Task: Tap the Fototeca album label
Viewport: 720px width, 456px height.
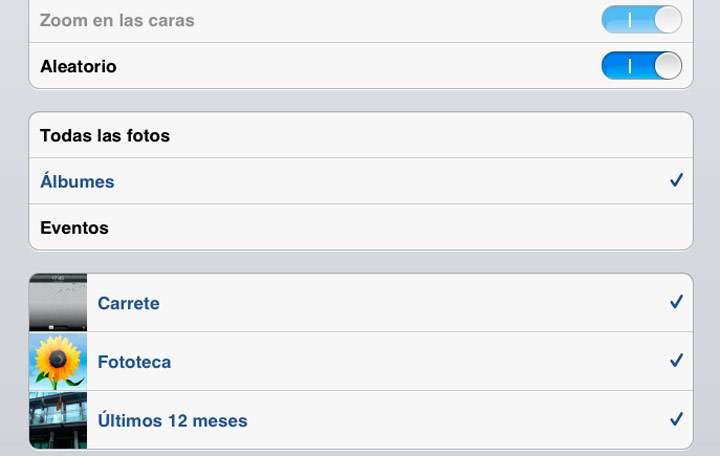Action: pyautogui.click(x=134, y=362)
